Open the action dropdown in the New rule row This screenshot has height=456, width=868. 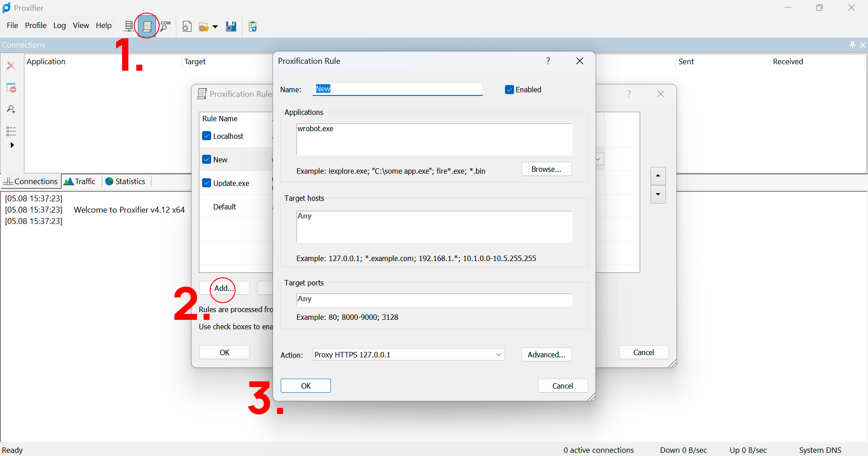(599, 159)
